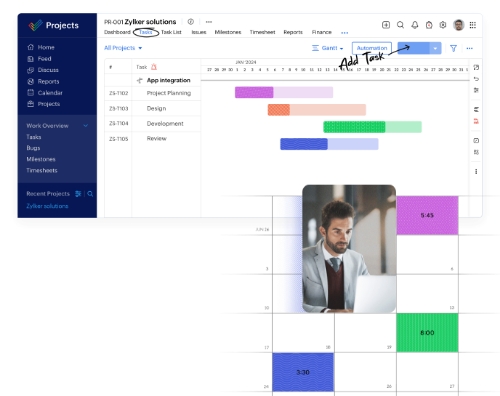This screenshot has height=396, width=500.
Task: Open Home from the sidebar
Action: (x=41, y=47)
